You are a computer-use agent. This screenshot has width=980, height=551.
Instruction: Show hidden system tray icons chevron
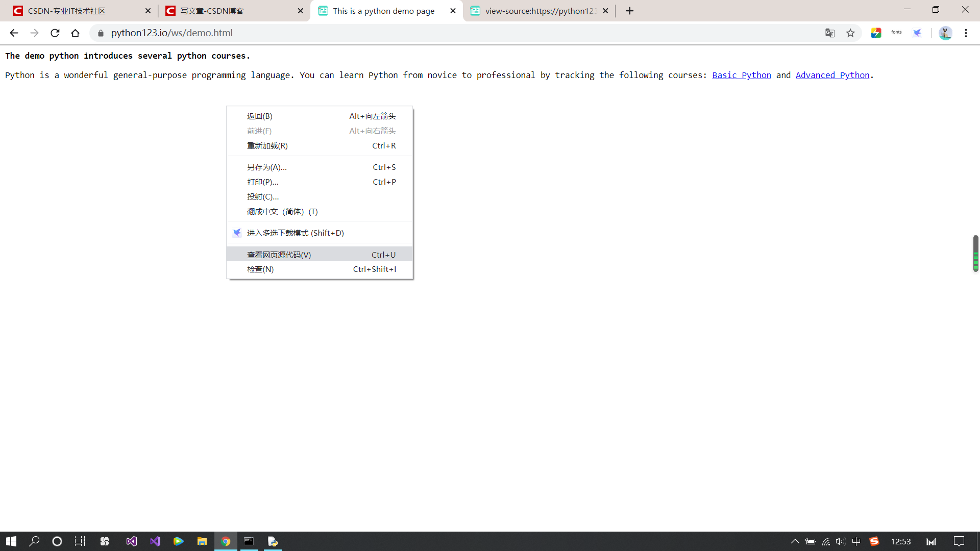pyautogui.click(x=795, y=541)
